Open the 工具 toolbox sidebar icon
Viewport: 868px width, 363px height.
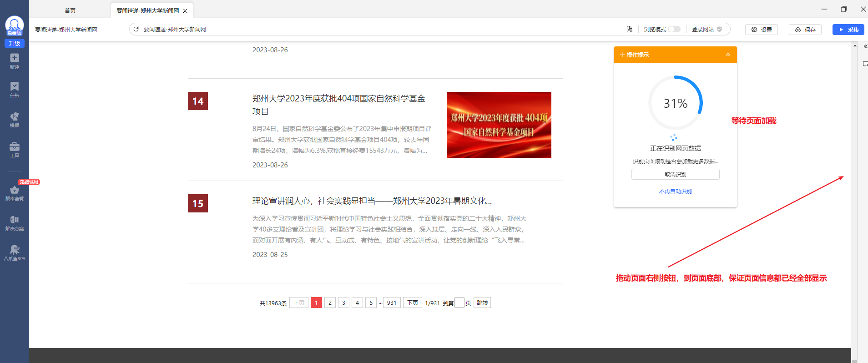click(15, 150)
